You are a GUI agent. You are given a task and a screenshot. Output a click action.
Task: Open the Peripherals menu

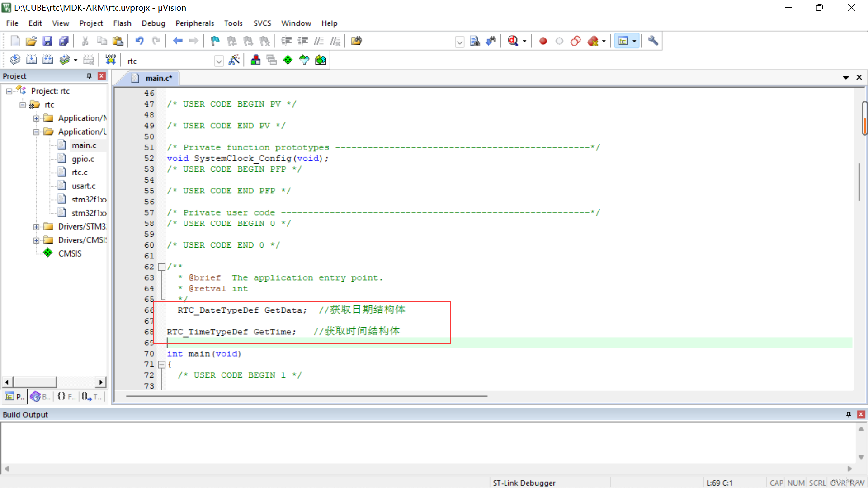tap(195, 23)
